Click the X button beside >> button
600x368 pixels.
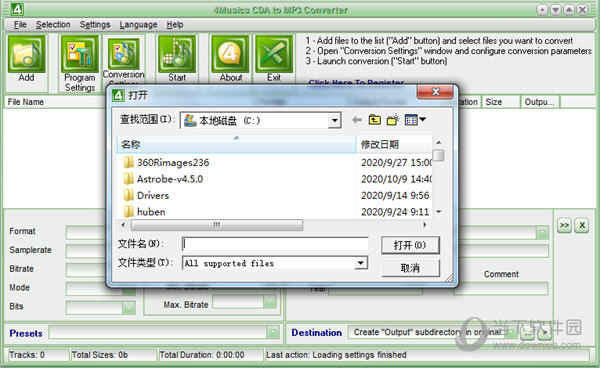pyautogui.click(x=582, y=225)
